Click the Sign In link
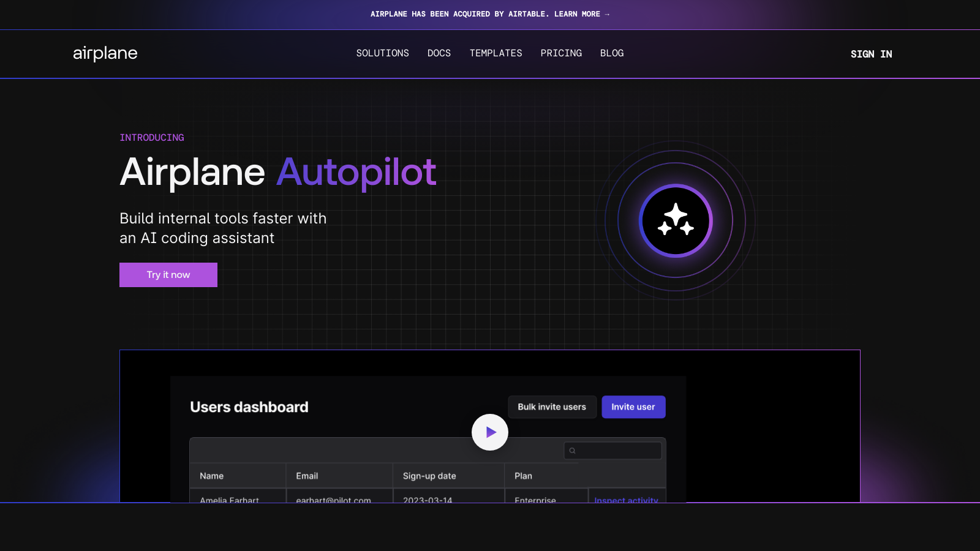The image size is (980, 551). click(x=872, y=54)
